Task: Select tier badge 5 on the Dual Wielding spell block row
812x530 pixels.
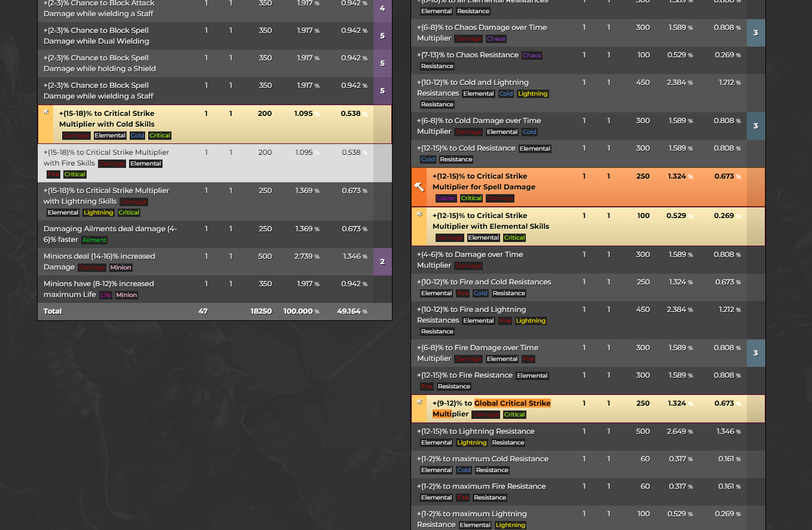Action: 382,36
